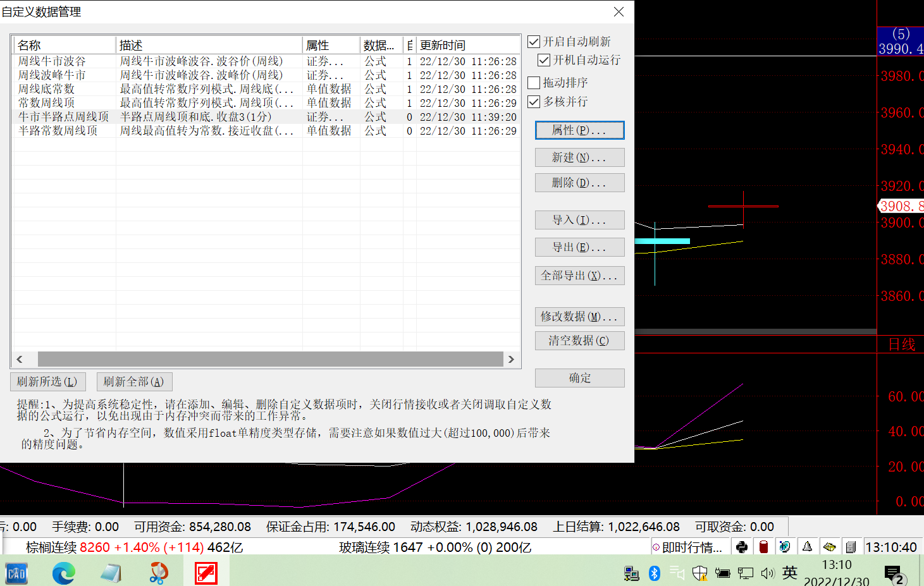
Task: Enable the 拖动排序 checkbox
Action: pyautogui.click(x=534, y=83)
